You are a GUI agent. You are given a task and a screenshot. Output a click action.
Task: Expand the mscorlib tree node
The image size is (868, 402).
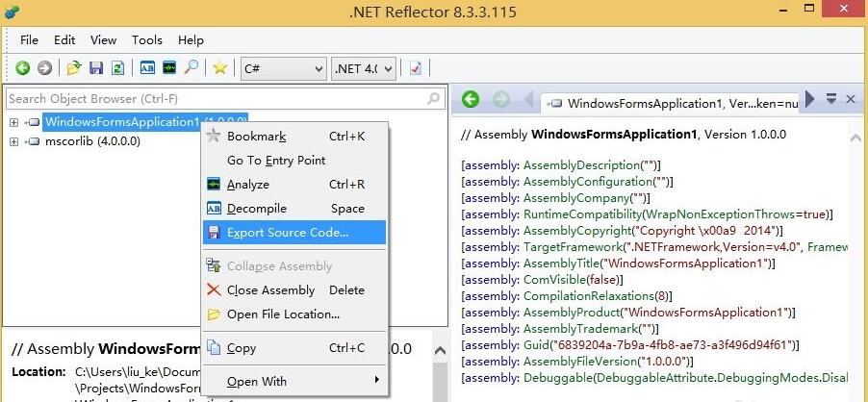click(13, 141)
